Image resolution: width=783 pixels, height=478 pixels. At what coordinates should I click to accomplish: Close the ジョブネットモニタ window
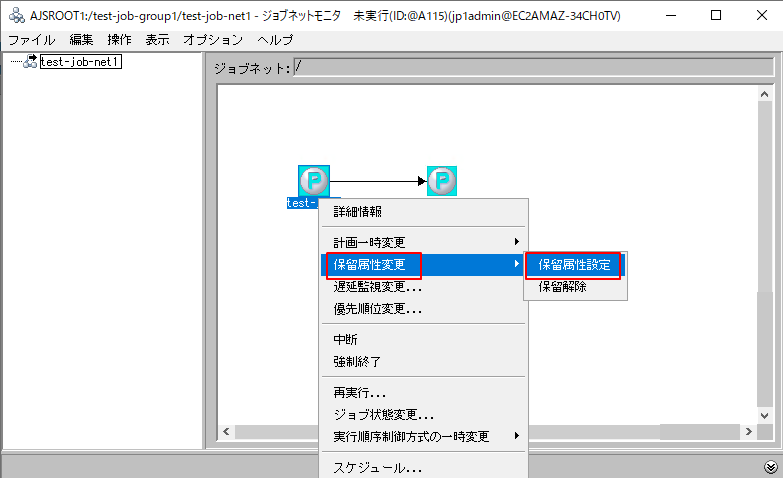(762, 15)
